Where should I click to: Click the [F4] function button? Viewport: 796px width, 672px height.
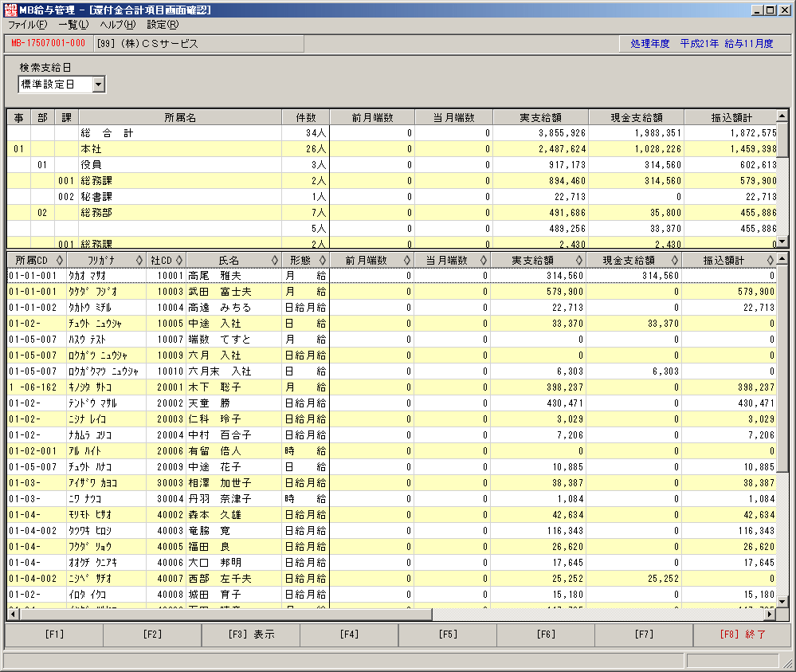coord(349,635)
